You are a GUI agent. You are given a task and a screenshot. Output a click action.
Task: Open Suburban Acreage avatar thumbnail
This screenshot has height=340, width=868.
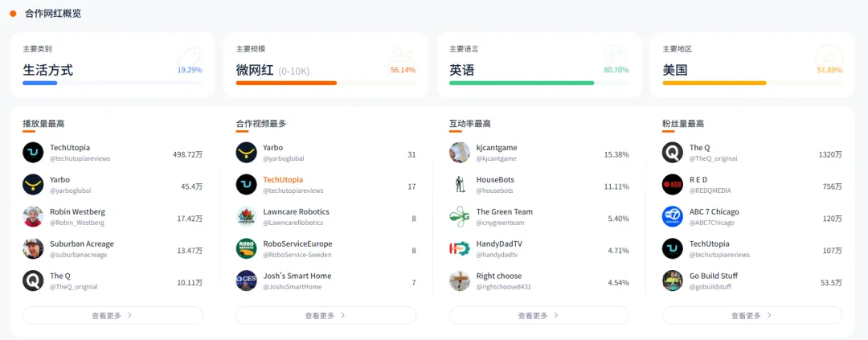pos(33,248)
